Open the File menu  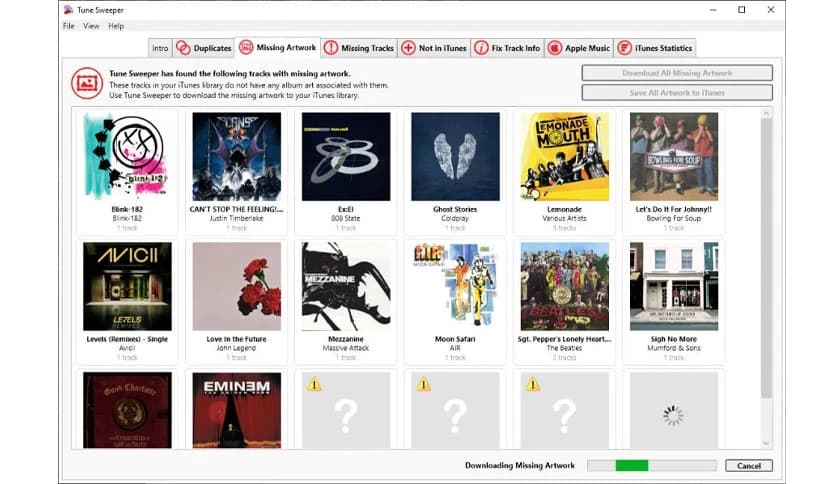pos(68,26)
